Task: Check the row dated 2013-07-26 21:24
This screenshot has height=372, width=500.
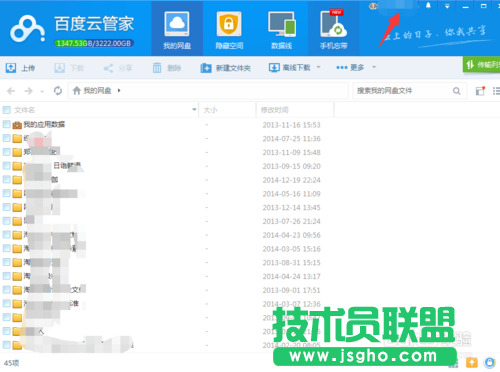Action: [x=6, y=221]
